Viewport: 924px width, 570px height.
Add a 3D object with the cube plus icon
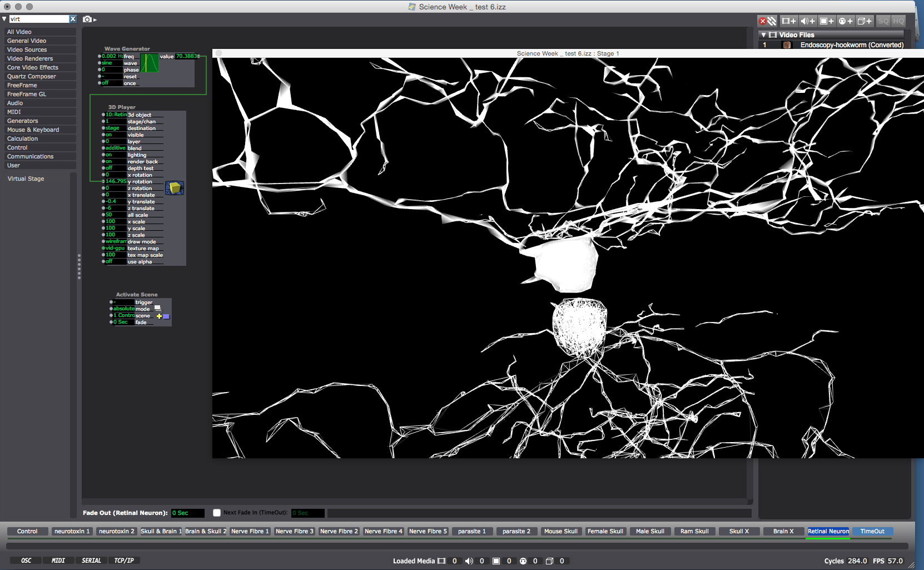click(x=865, y=21)
